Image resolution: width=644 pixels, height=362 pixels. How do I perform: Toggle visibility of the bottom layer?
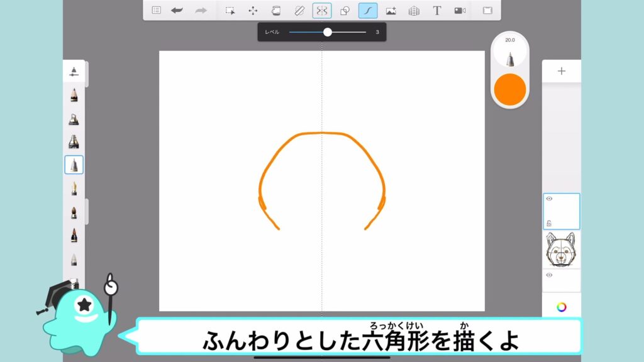tap(549, 275)
